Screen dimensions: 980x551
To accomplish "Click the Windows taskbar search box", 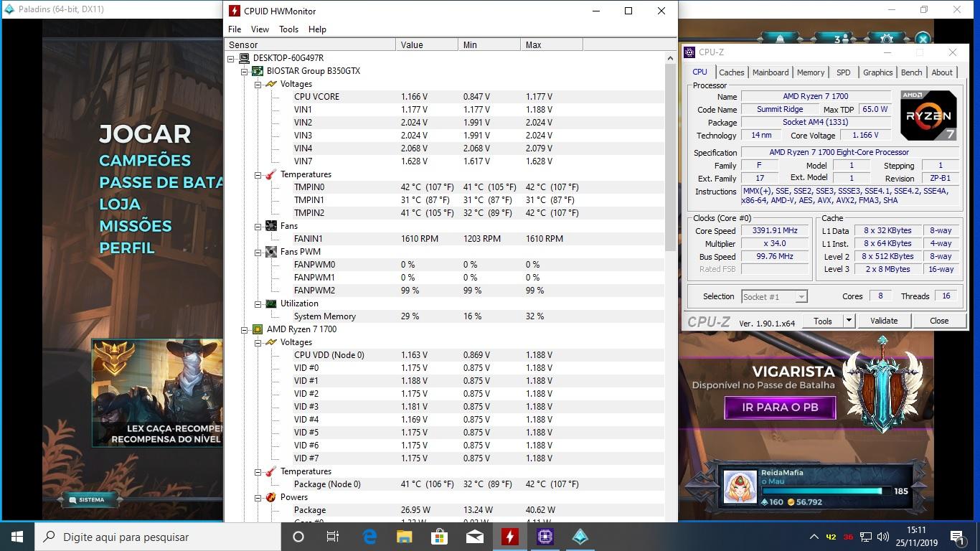I will click(158, 537).
